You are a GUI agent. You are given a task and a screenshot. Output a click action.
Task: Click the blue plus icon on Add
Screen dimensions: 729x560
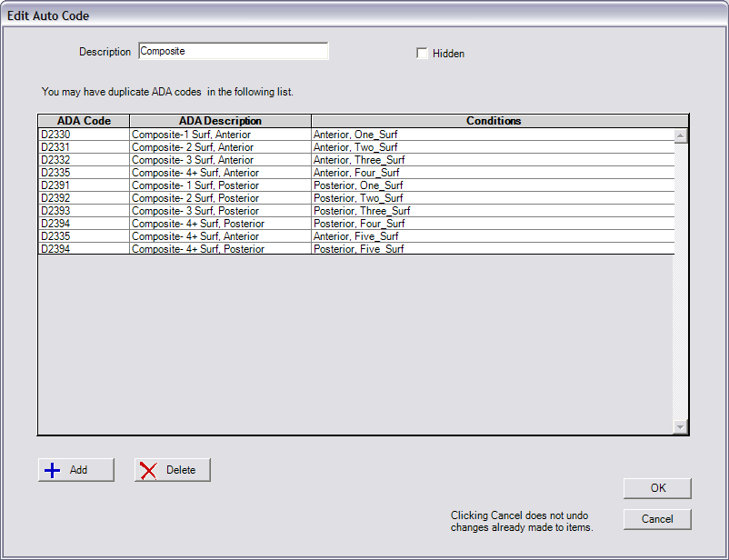click(54, 470)
